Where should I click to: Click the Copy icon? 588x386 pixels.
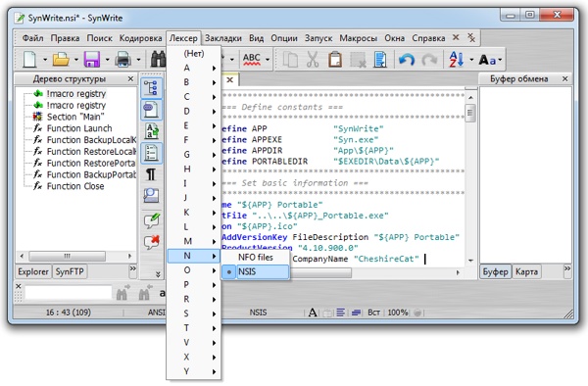[x=290, y=59]
